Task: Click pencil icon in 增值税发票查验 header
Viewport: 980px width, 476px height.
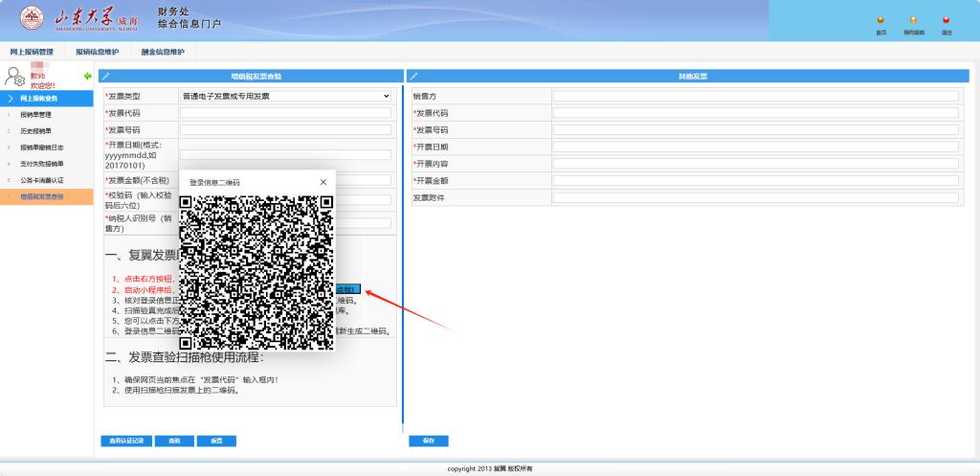Action: tap(105, 77)
